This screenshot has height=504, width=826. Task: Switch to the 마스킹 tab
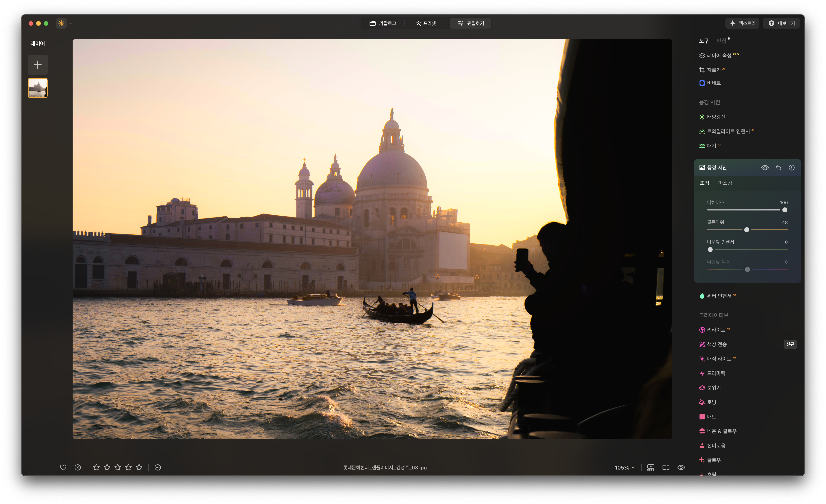click(725, 183)
